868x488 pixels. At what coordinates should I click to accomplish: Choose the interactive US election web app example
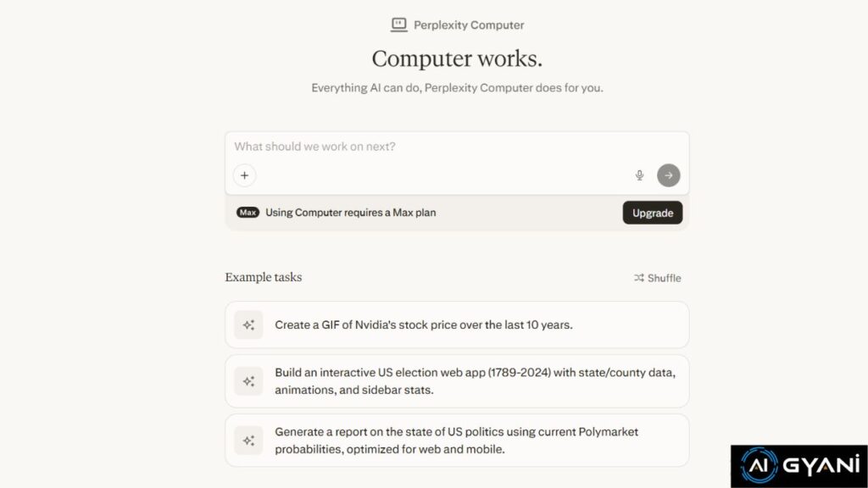coord(475,381)
